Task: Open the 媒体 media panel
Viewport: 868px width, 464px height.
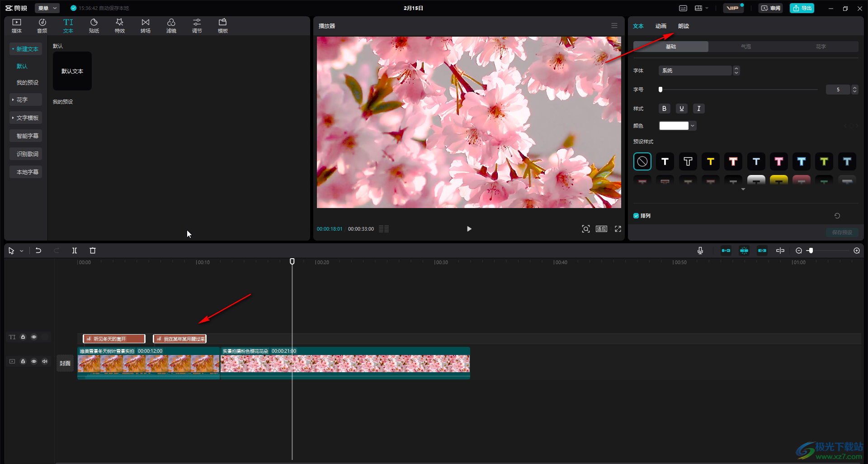Action: [17, 26]
